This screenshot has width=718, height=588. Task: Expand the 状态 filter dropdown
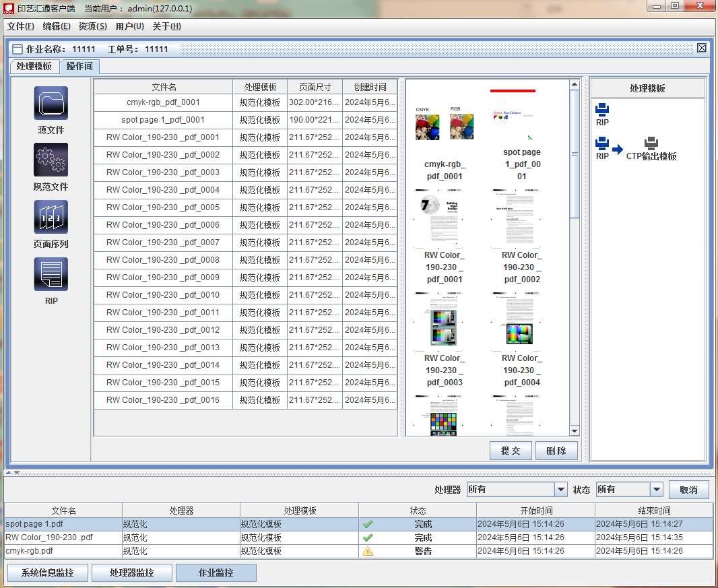(x=657, y=490)
